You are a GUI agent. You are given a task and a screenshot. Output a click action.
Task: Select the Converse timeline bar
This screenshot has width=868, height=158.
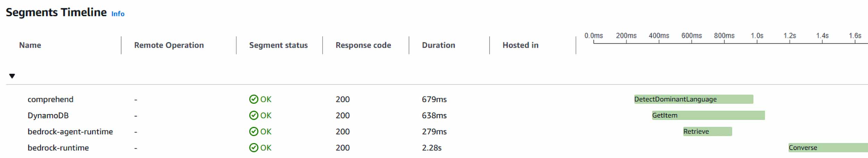click(x=828, y=148)
